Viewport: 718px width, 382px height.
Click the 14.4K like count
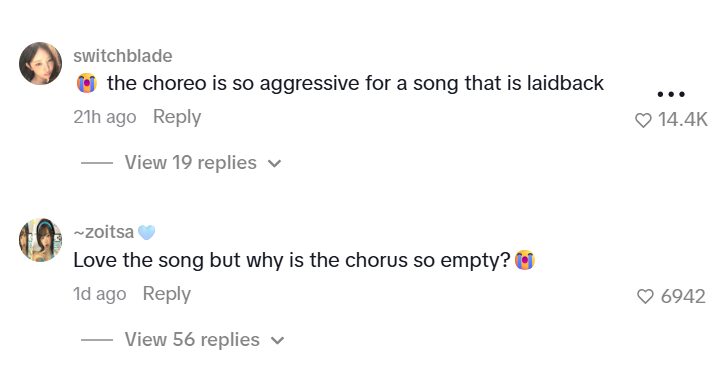click(x=683, y=120)
